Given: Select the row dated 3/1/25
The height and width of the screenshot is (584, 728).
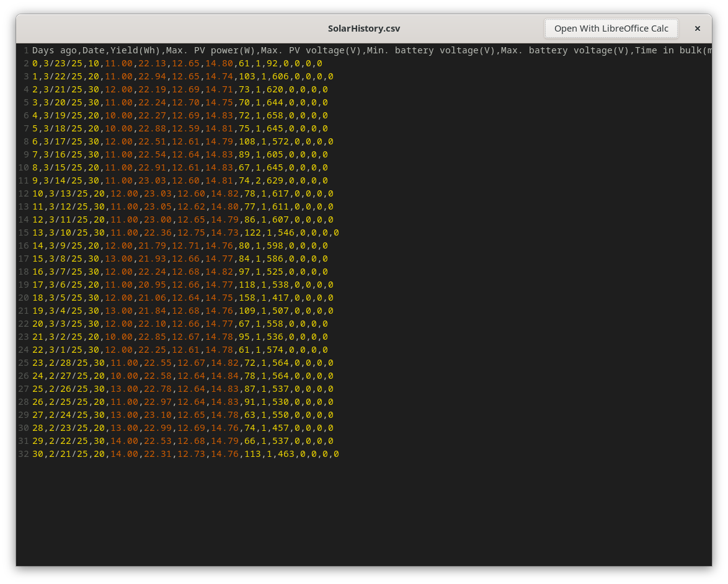Looking at the screenshot, I should 180,349.
